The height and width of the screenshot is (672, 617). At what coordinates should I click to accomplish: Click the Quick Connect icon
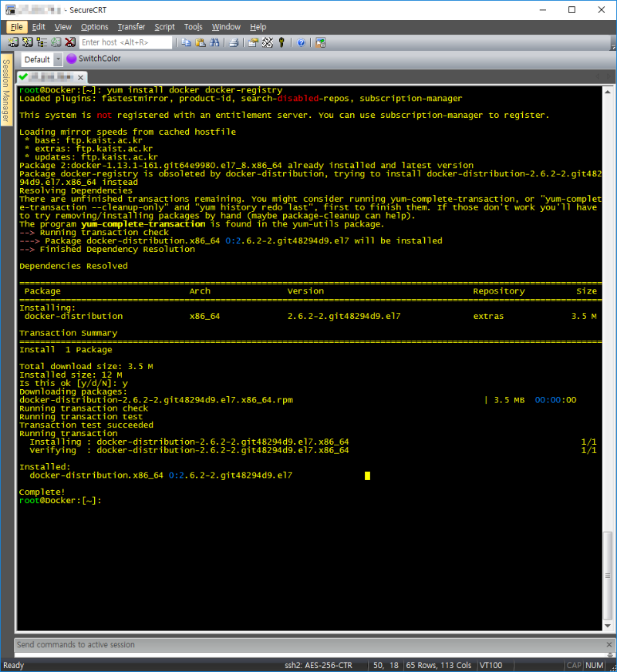28,43
